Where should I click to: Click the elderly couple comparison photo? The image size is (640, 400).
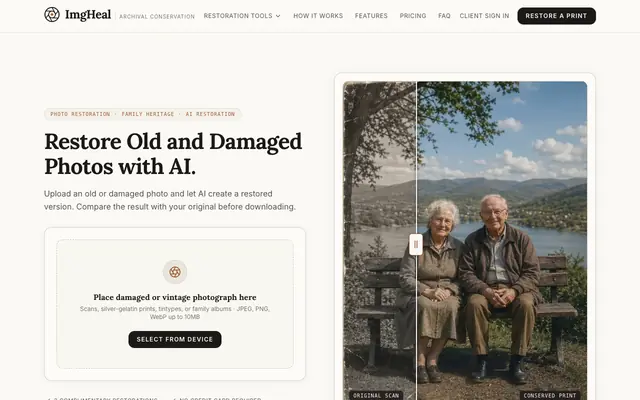pyautogui.click(x=465, y=241)
